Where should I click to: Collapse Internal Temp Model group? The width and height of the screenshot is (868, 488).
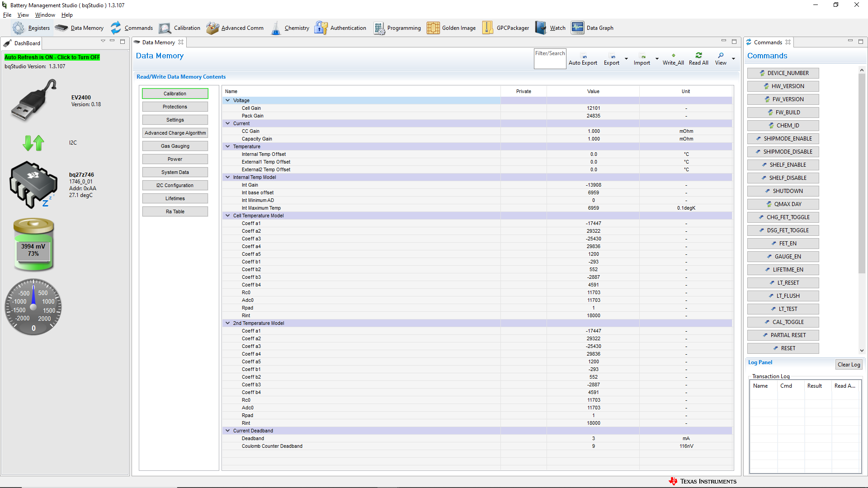[x=228, y=177]
